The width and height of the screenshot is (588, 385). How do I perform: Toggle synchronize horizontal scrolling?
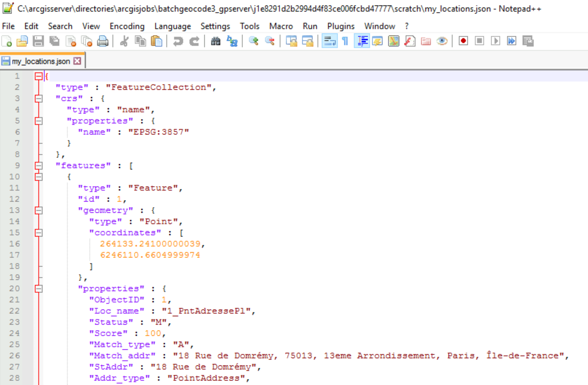(x=308, y=41)
